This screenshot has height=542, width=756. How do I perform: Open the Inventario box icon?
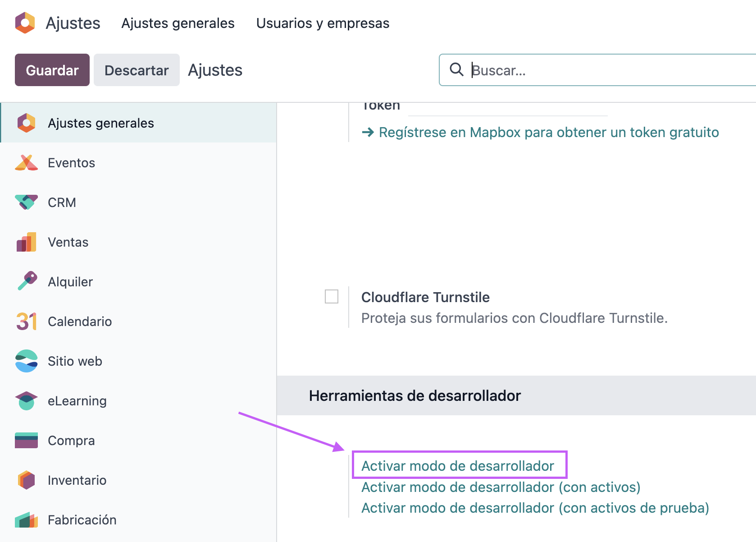[x=26, y=480]
